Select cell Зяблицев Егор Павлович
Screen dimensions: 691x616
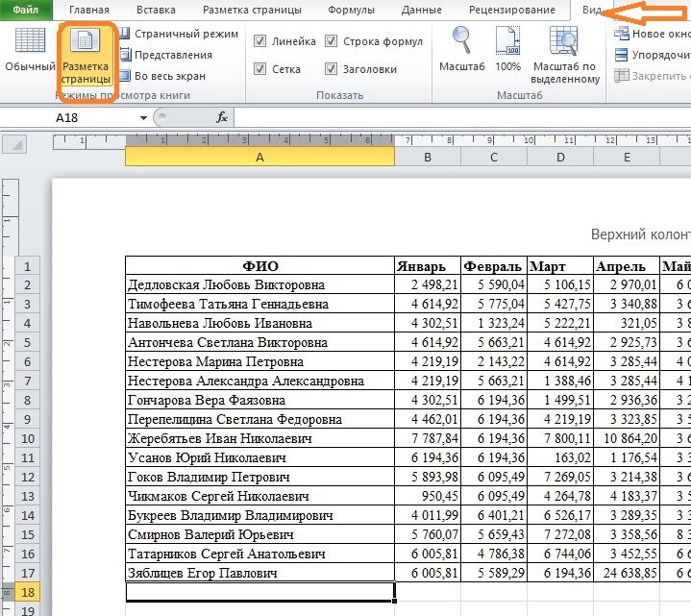click(x=260, y=574)
